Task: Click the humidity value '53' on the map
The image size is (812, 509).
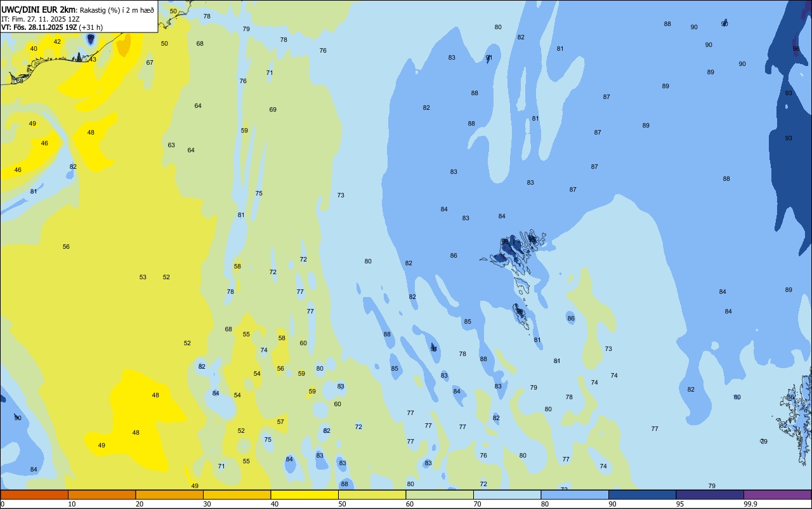Action: click(x=143, y=277)
